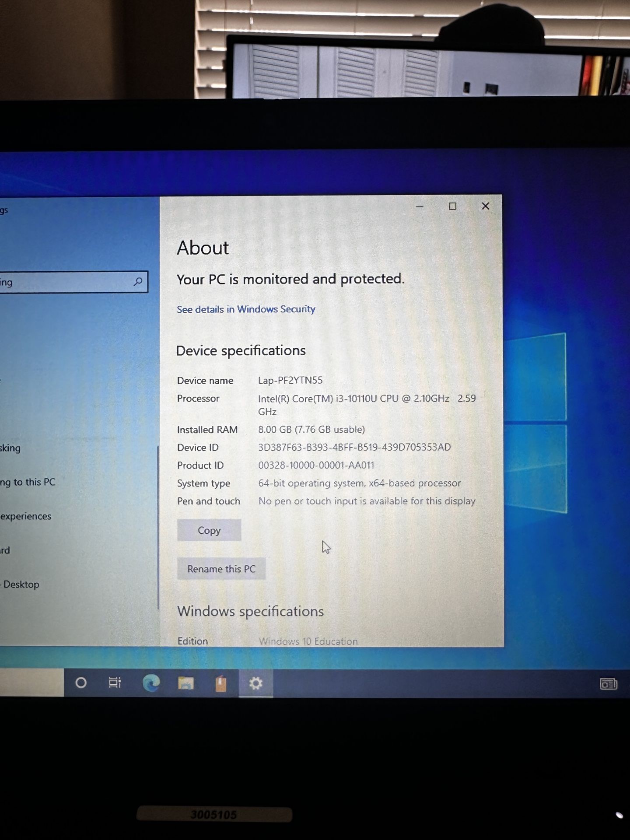The width and height of the screenshot is (630, 840).
Task: Open the orange clipboard app on taskbar
Action: click(x=221, y=683)
